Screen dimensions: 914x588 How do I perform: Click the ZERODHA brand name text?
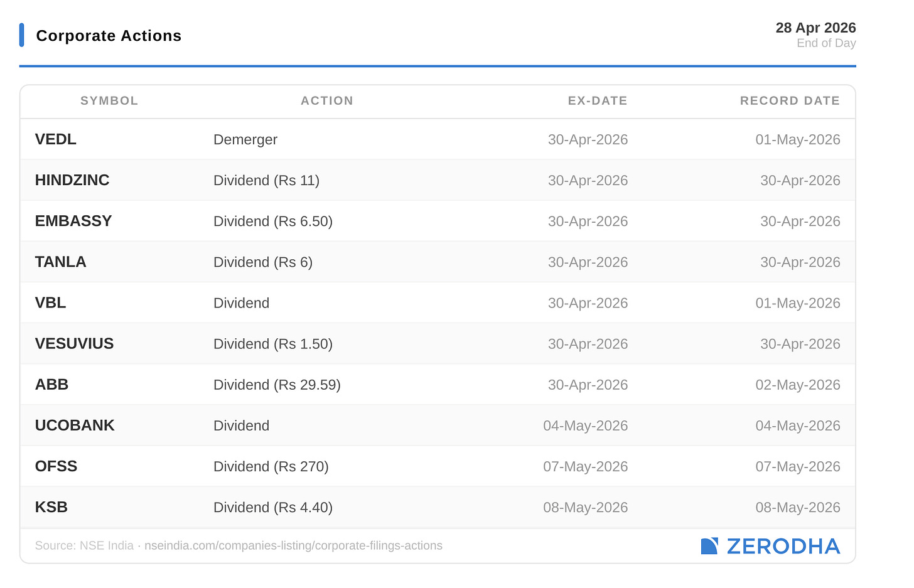tap(783, 546)
